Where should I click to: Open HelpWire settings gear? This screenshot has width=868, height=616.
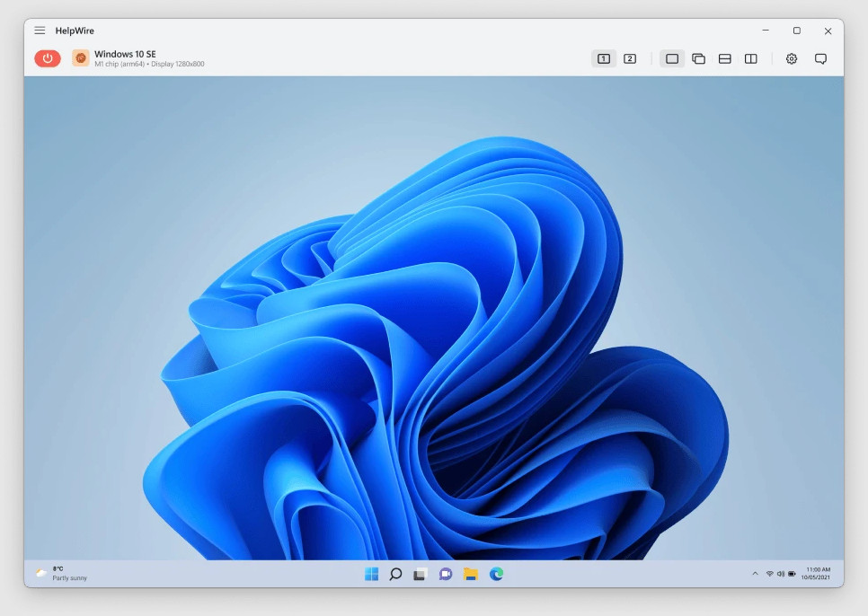click(792, 58)
